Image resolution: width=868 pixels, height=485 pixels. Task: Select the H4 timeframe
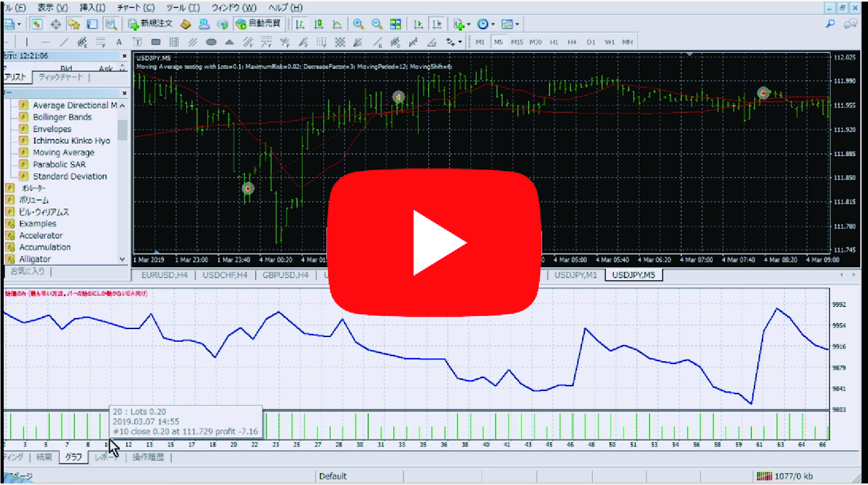(x=572, y=42)
